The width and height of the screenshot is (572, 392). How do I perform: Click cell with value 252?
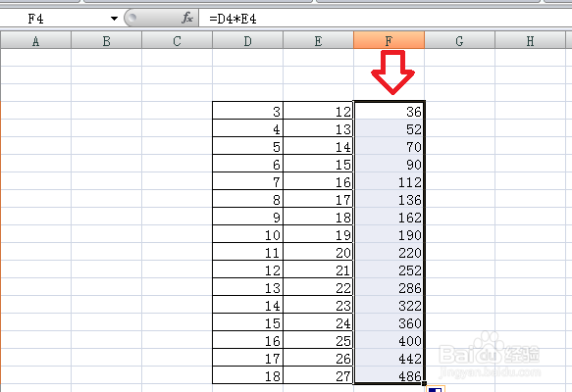pyautogui.click(x=389, y=269)
